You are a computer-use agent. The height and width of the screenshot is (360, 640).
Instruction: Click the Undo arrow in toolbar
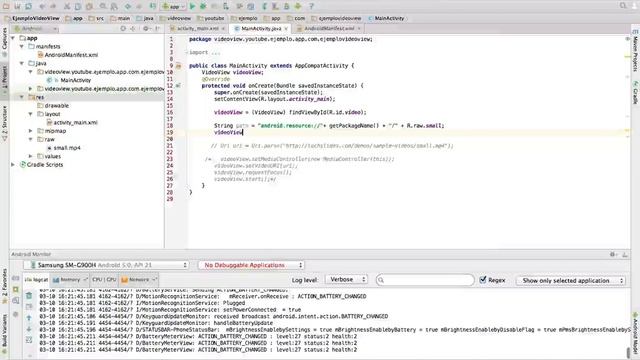pos(42,6)
